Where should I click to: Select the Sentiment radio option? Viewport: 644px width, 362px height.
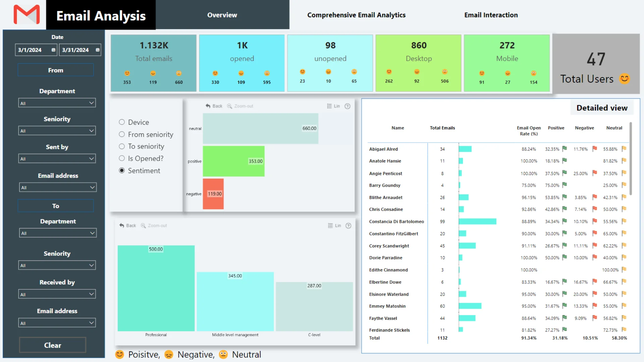pos(122,170)
